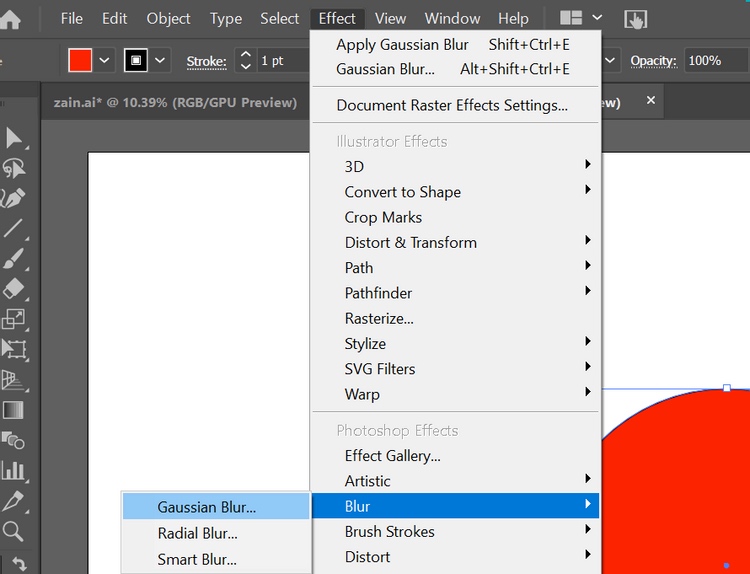Click the touch workspace hand icon
Image resolution: width=750 pixels, height=574 pixels.
tap(636, 20)
